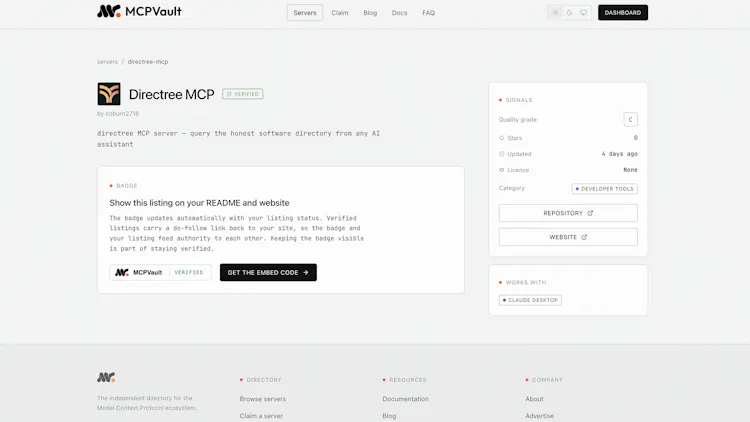Click the DASHBOARD button

(623, 12)
